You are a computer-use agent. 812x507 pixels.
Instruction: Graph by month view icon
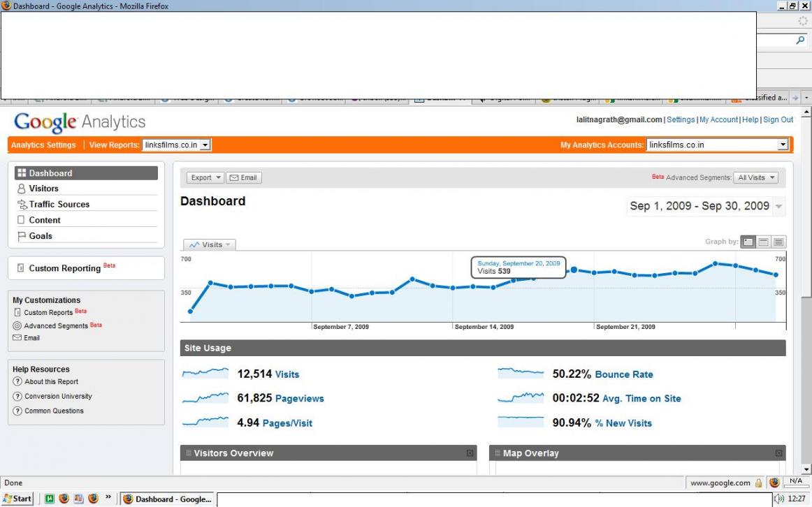point(778,242)
